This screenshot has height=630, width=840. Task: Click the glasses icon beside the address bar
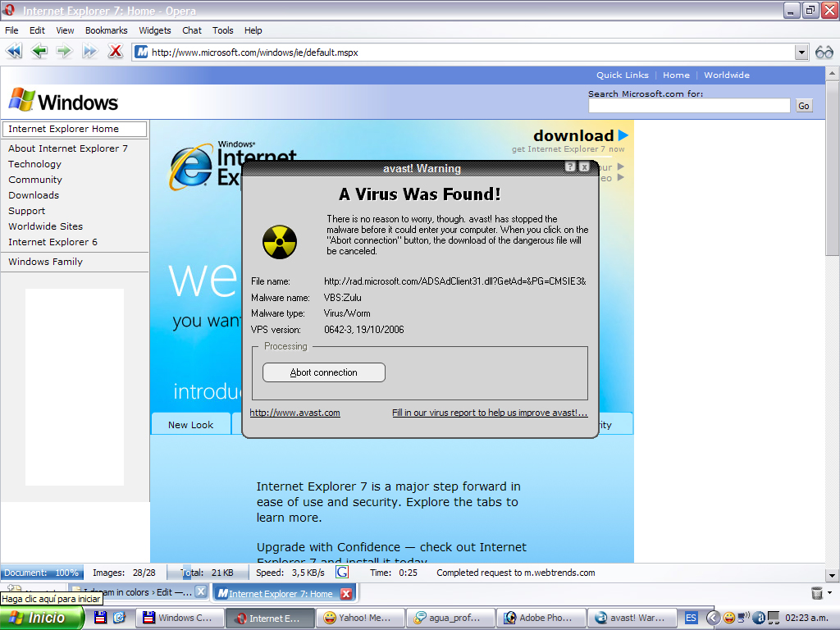pyautogui.click(x=824, y=52)
